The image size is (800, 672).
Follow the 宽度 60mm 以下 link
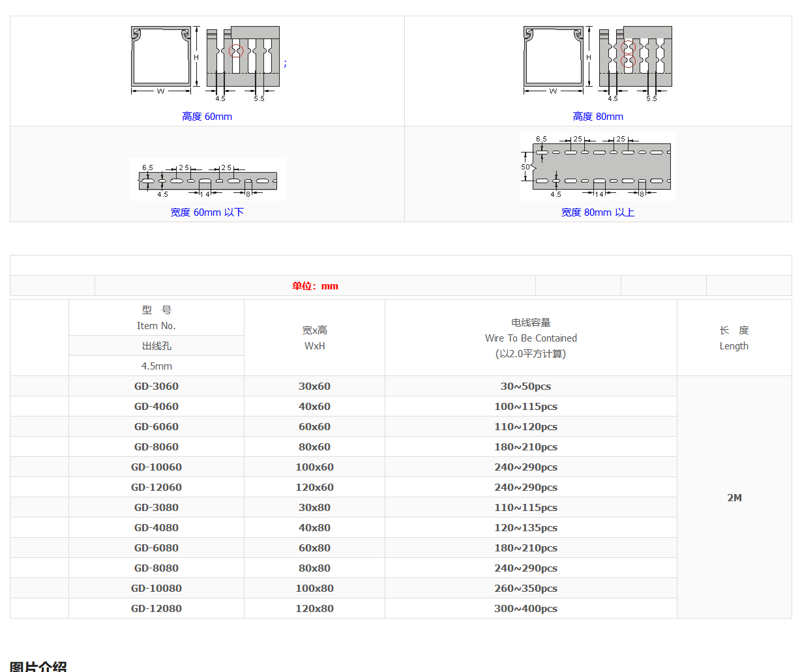point(207,212)
